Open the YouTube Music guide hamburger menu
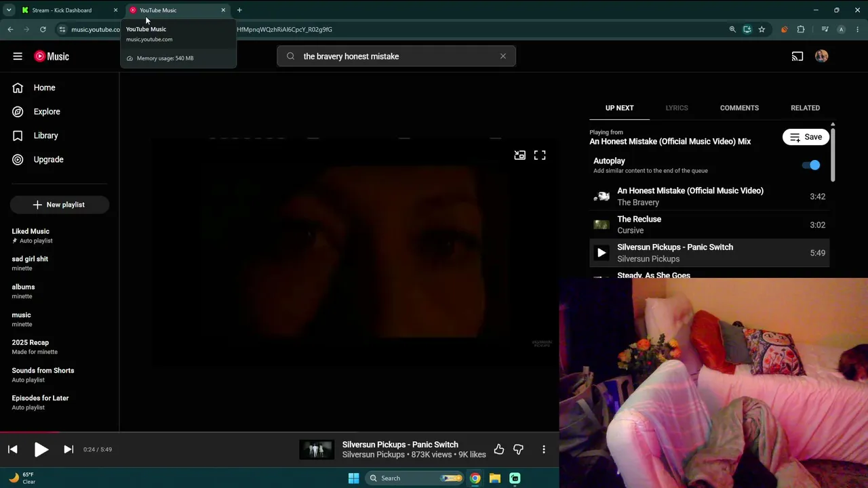 [18, 56]
